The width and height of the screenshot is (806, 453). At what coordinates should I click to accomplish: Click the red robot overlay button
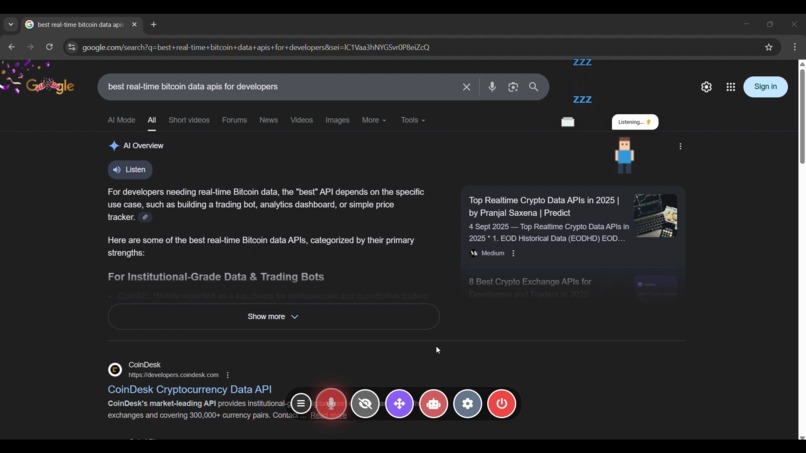pyautogui.click(x=433, y=404)
